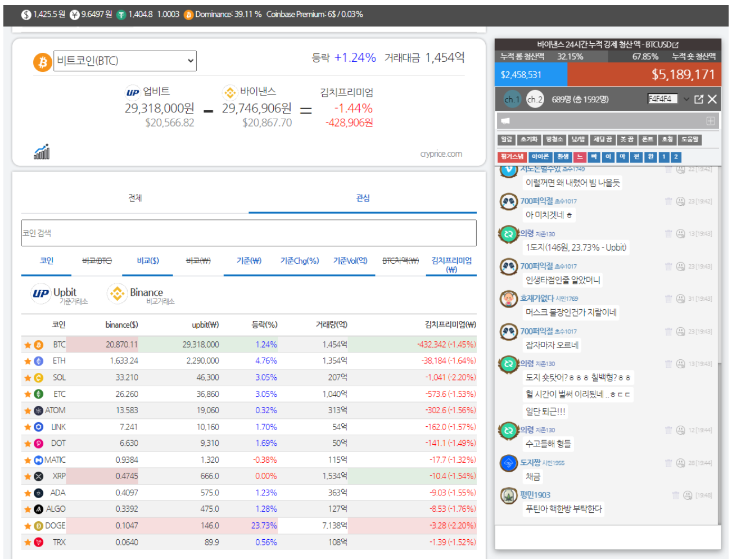Switch to the 전체 tab
732x560 pixels.
(135, 198)
